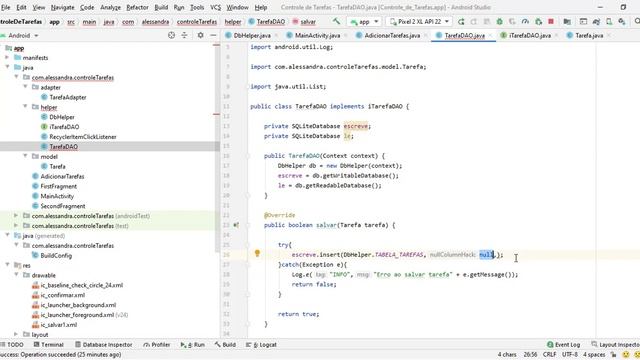Open the SDK Manager icon

point(622,22)
